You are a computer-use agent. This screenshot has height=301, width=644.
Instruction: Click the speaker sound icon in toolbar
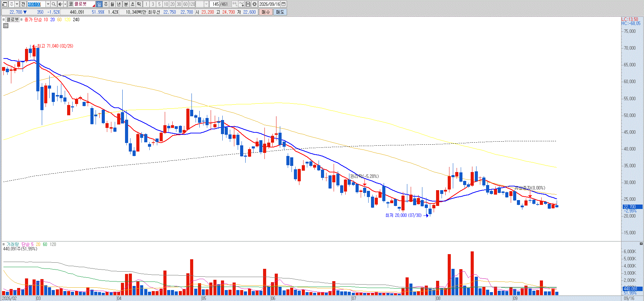60,4
